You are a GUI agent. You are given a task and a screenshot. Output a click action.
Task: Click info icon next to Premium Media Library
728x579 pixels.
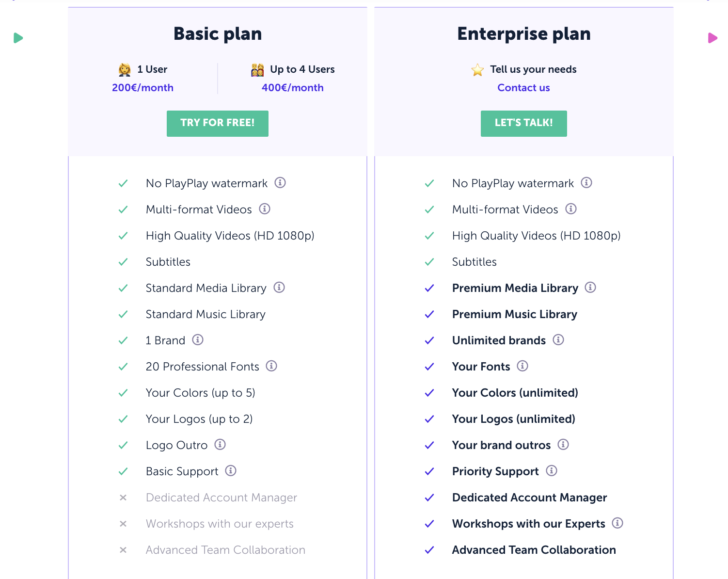point(590,288)
